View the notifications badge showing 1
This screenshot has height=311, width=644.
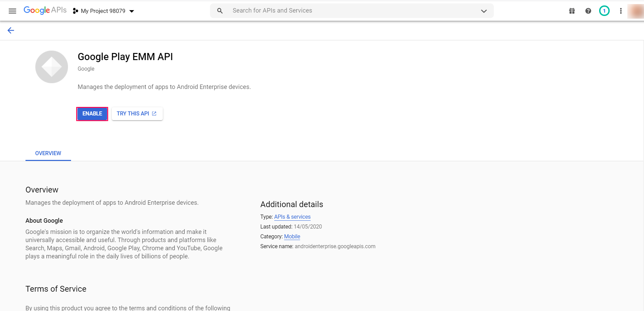(604, 11)
